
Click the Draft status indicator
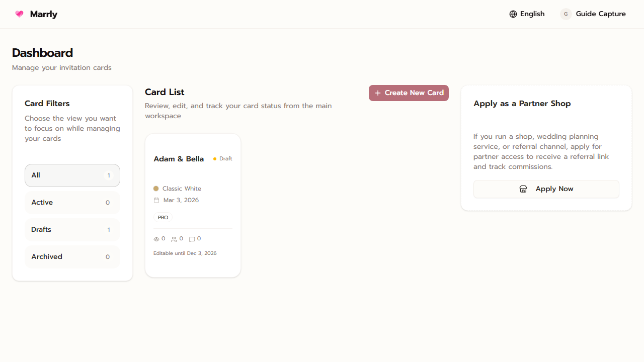[x=222, y=158]
